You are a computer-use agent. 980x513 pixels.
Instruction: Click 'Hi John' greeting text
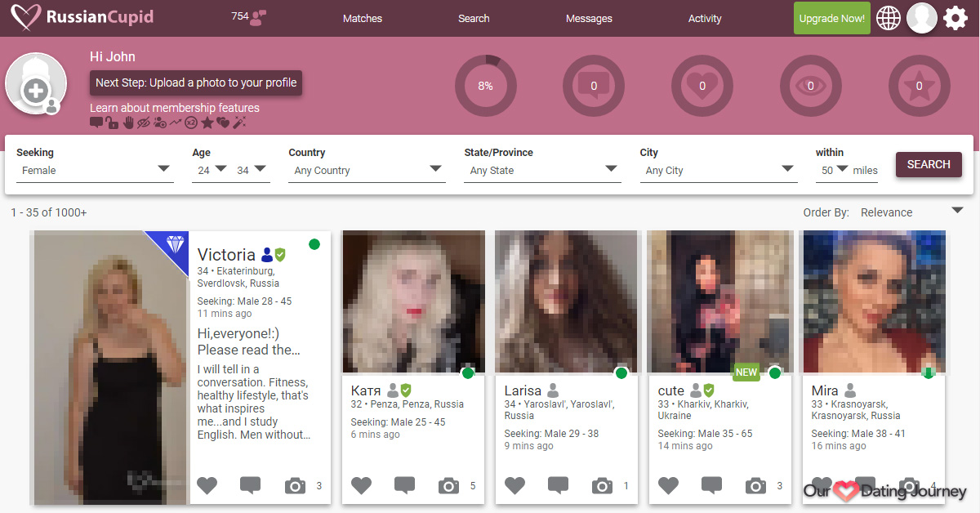click(113, 56)
